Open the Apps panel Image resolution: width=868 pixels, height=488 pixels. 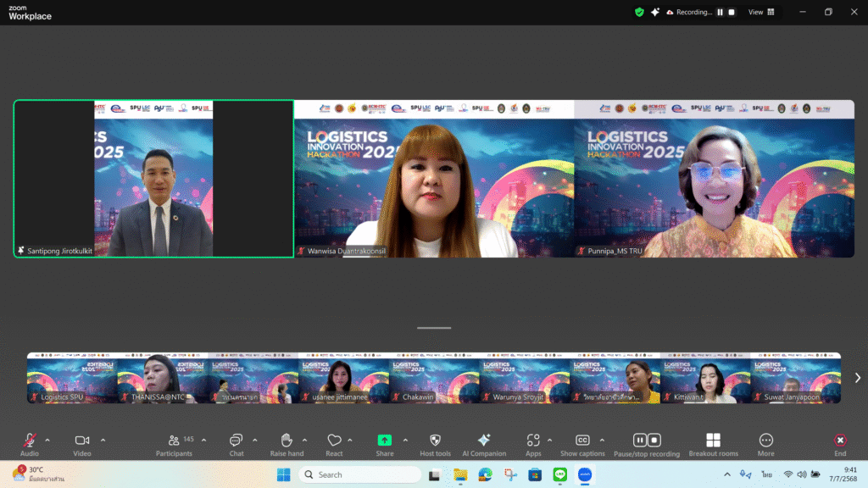point(533,444)
